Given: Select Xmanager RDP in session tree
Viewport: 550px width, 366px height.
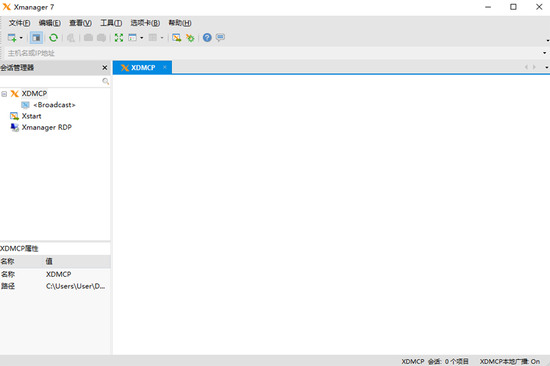Looking at the screenshot, I should [46, 127].
